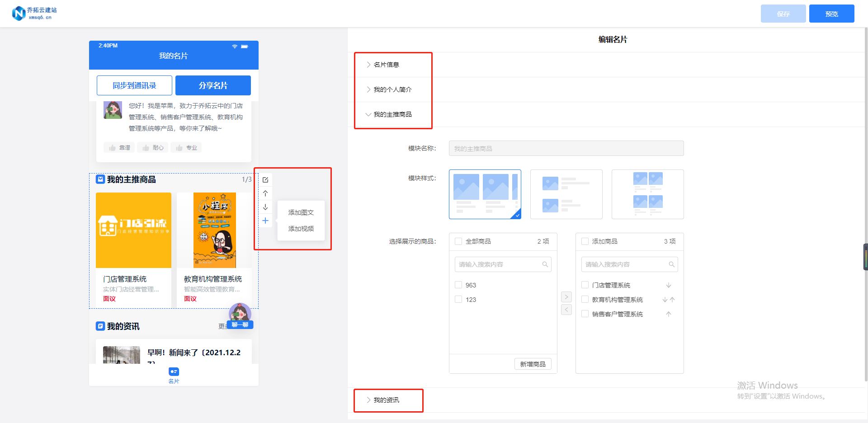Check the 123 product checkbox
The image size is (868, 423).
click(458, 300)
